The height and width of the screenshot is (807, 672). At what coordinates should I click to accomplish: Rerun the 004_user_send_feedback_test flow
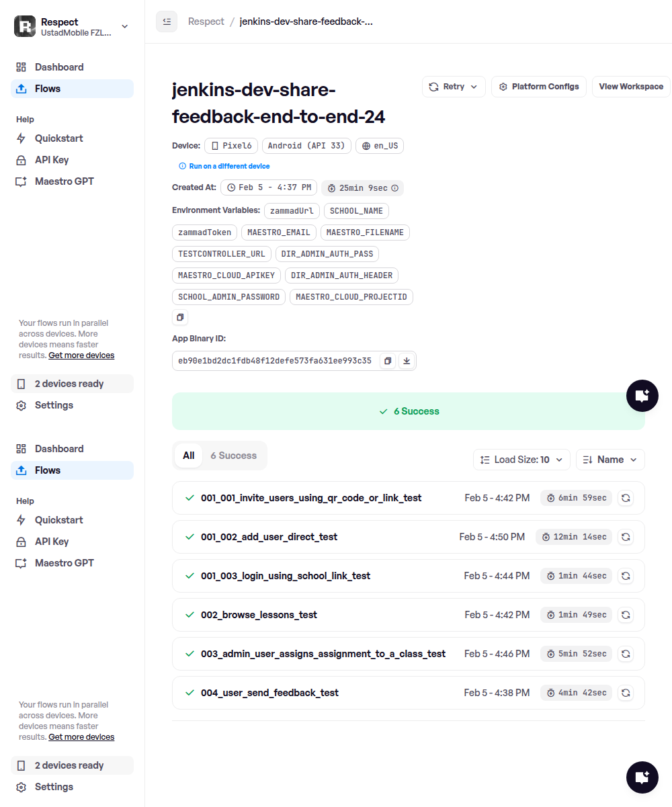626,693
